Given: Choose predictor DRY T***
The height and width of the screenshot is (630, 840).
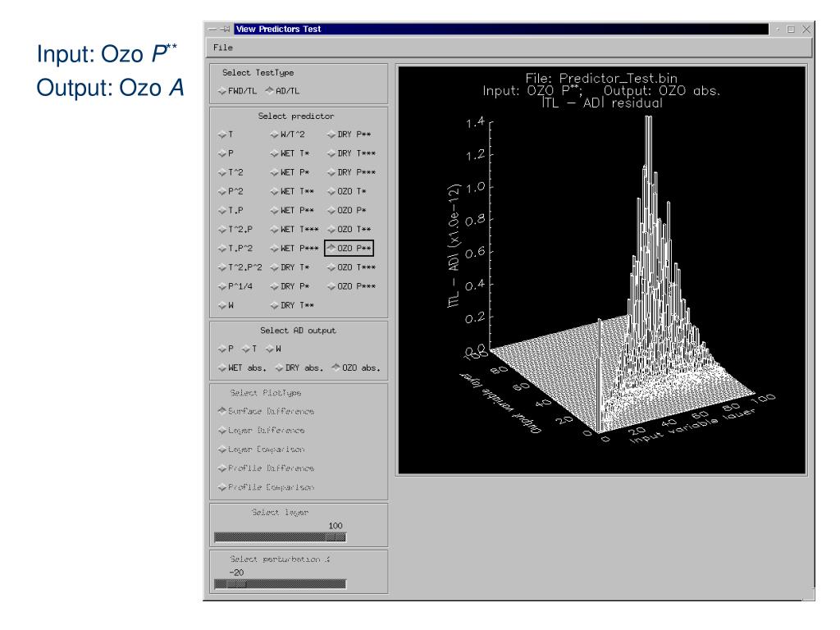Looking at the screenshot, I should point(351,153).
